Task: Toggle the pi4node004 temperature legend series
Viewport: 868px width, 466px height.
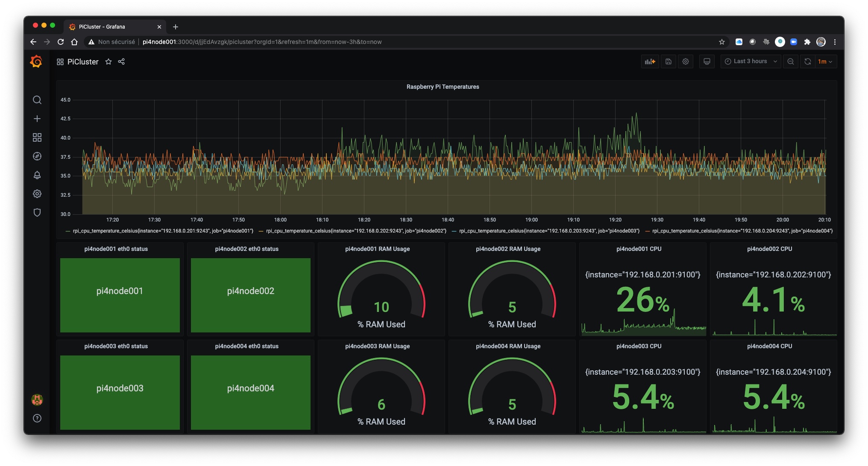Action: pos(742,231)
